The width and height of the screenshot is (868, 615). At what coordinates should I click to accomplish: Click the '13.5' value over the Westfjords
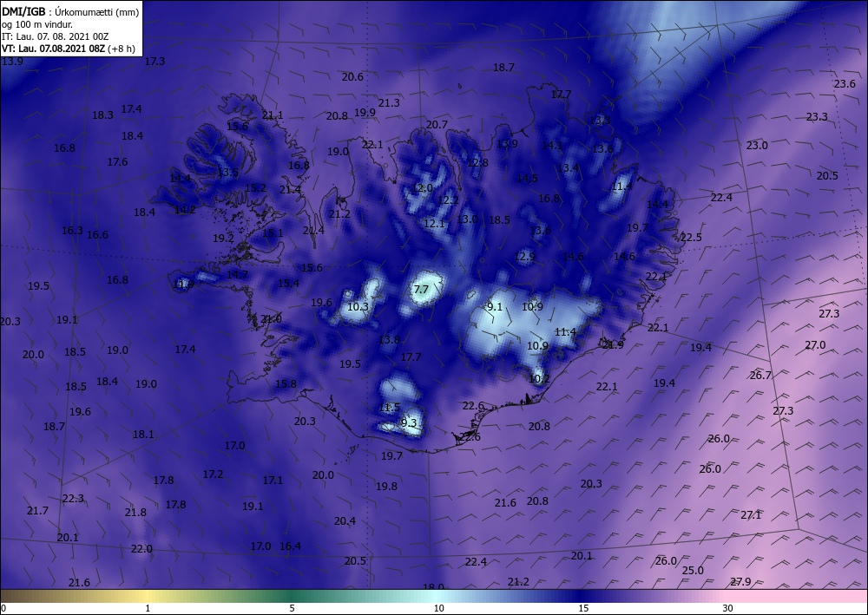click(x=227, y=173)
